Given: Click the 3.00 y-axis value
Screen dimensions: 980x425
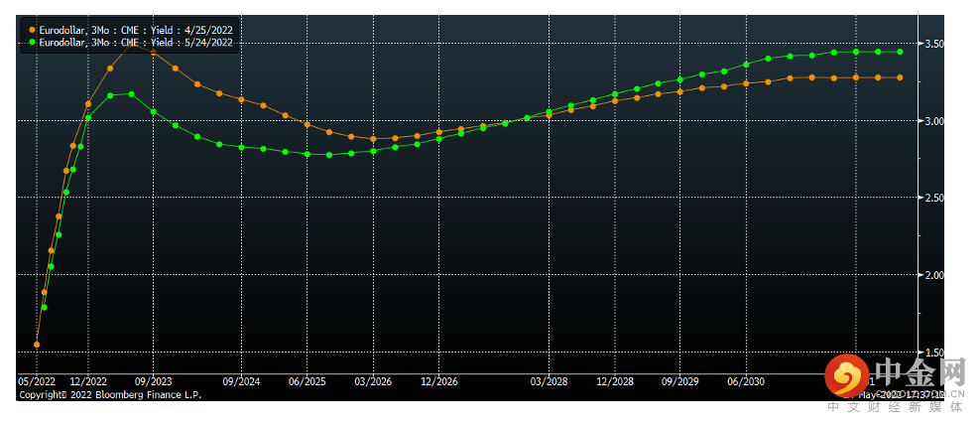Looking at the screenshot, I should click(x=934, y=121).
